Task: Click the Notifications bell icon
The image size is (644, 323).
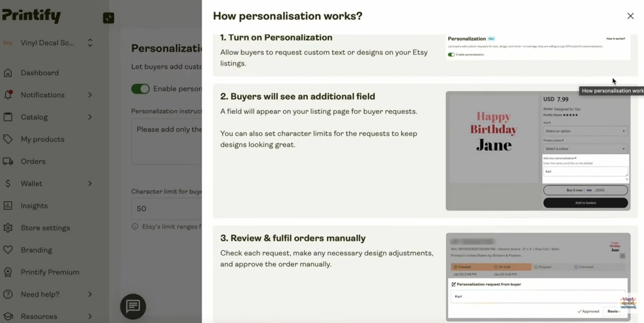Action: (8, 95)
